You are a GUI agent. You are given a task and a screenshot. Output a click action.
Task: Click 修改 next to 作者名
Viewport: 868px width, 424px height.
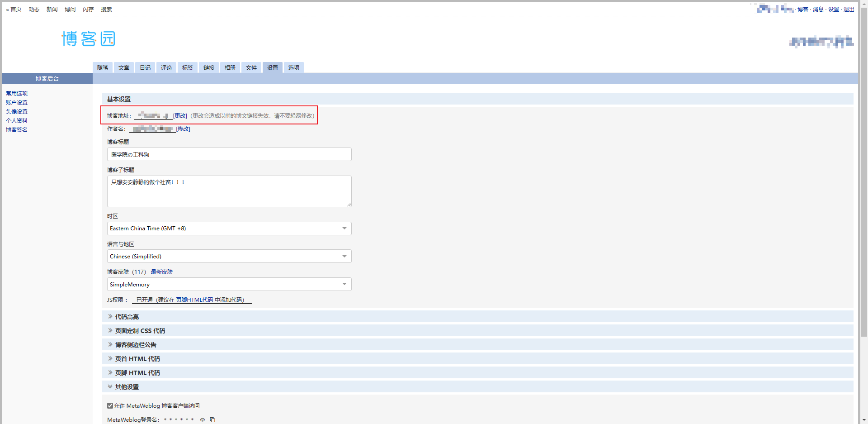183,129
